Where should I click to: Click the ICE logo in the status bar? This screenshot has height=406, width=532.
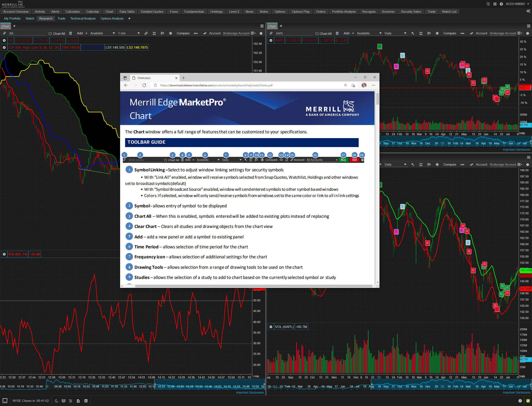[5, 401]
